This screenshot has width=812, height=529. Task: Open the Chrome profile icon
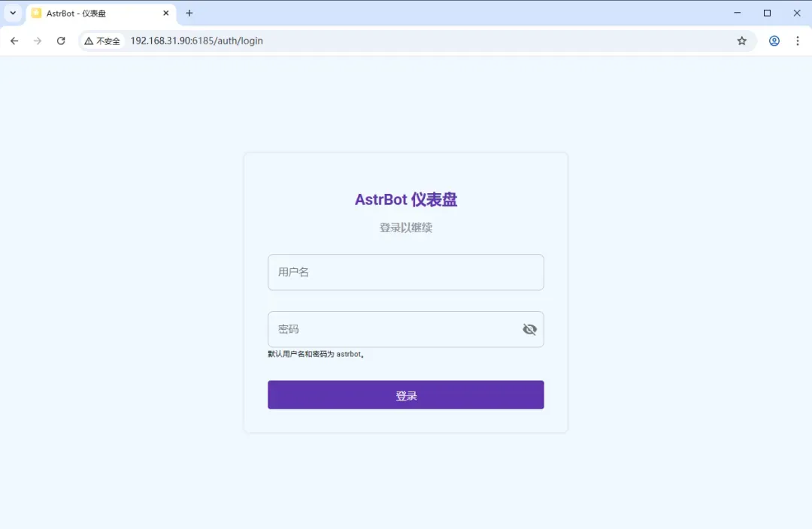click(x=774, y=41)
